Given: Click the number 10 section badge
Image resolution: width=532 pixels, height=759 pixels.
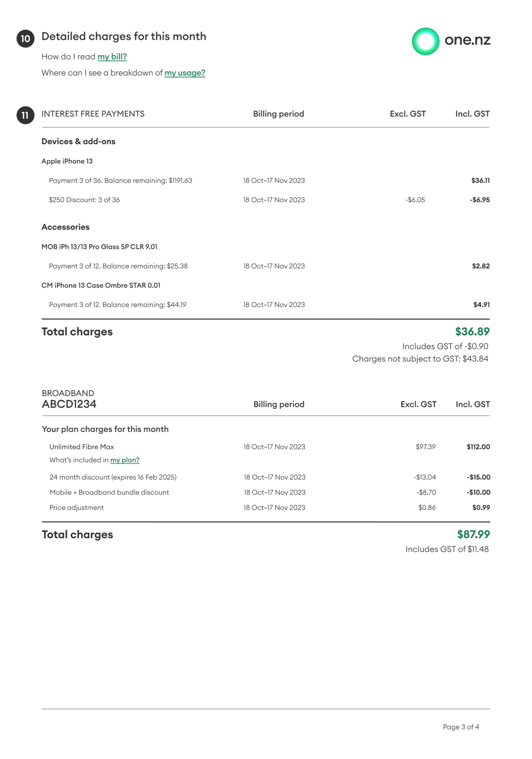Looking at the screenshot, I should coord(25,39).
